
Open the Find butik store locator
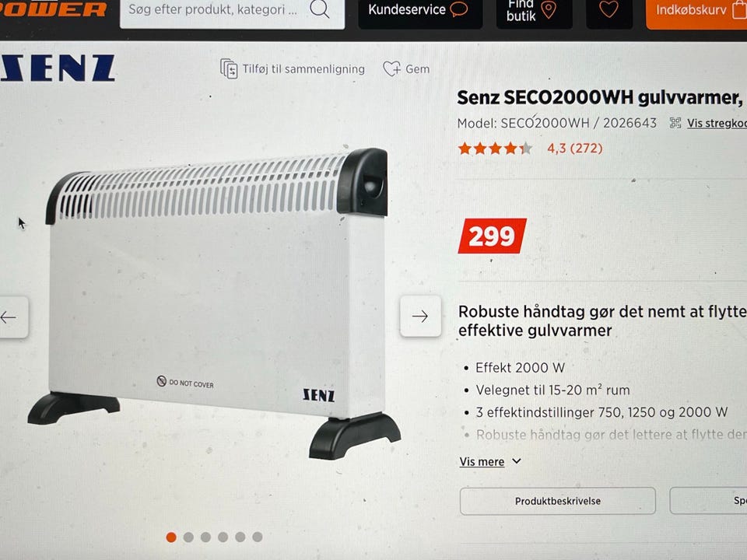click(534, 10)
